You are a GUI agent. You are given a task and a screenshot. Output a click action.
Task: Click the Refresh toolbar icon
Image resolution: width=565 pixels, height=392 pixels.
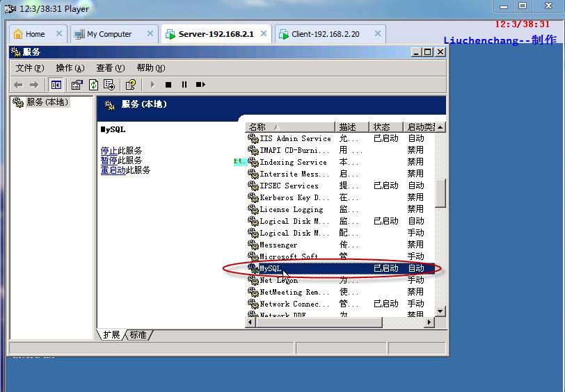tap(94, 85)
